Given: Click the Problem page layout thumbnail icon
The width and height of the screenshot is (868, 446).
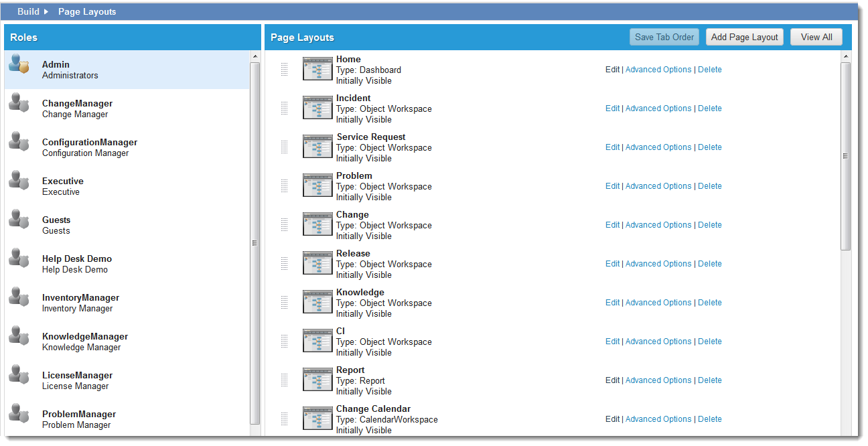Looking at the screenshot, I should (317, 185).
